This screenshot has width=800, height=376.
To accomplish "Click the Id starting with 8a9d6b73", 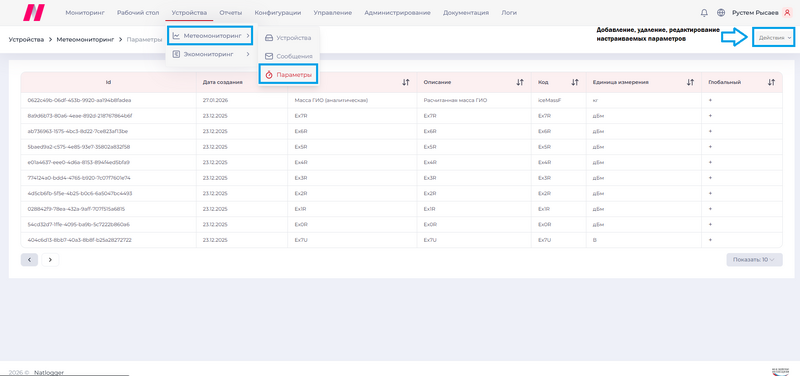I will tap(80, 116).
